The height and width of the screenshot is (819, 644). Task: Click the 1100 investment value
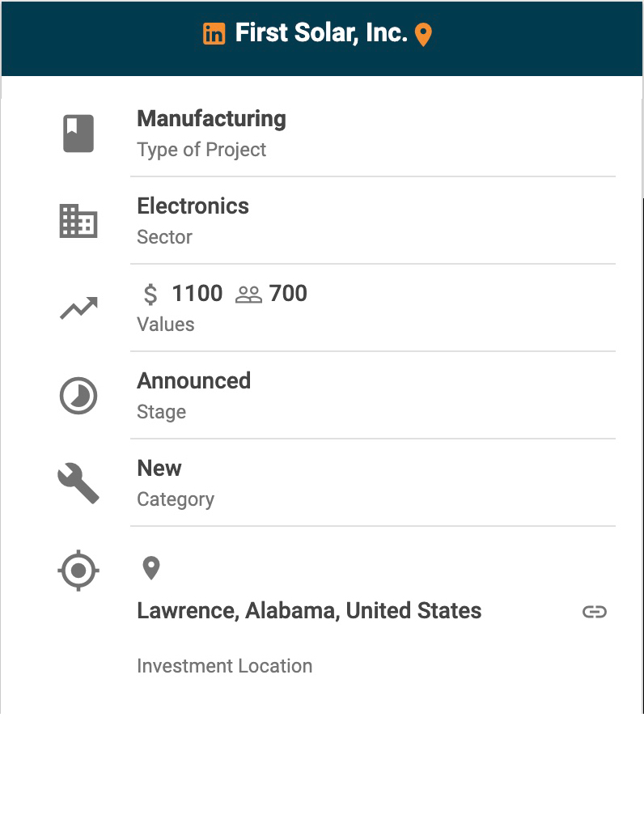point(197,294)
